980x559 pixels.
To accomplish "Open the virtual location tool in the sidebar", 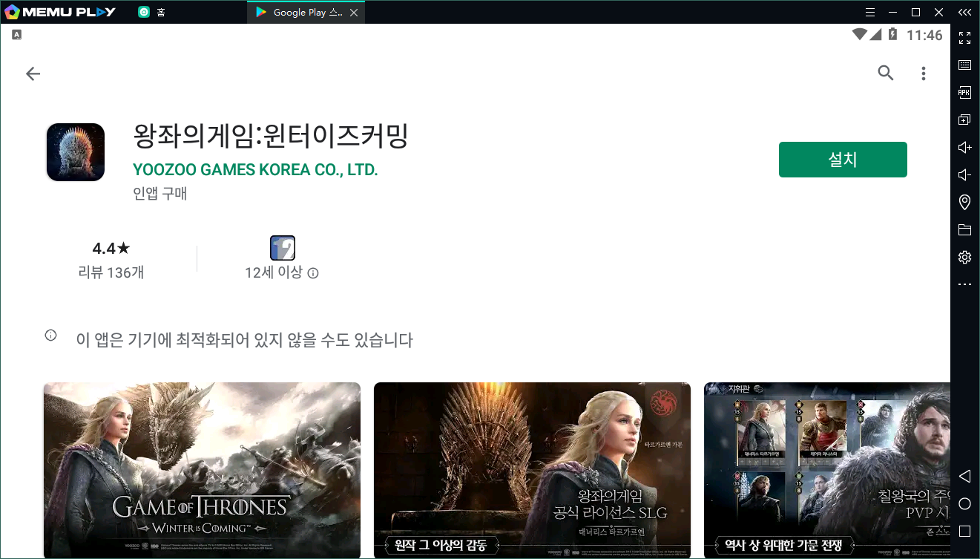I will [964, 202].
